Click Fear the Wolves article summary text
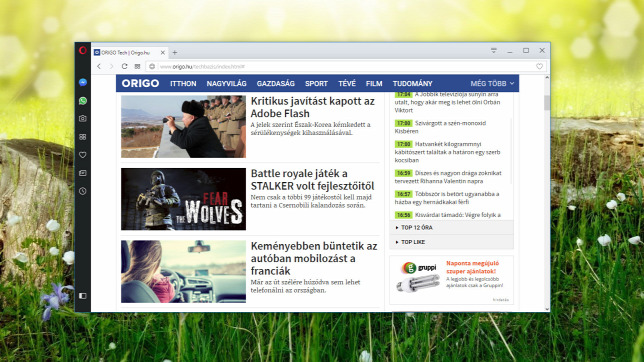The width and height of the screenshot is (644, 362). tap(311, 201)
